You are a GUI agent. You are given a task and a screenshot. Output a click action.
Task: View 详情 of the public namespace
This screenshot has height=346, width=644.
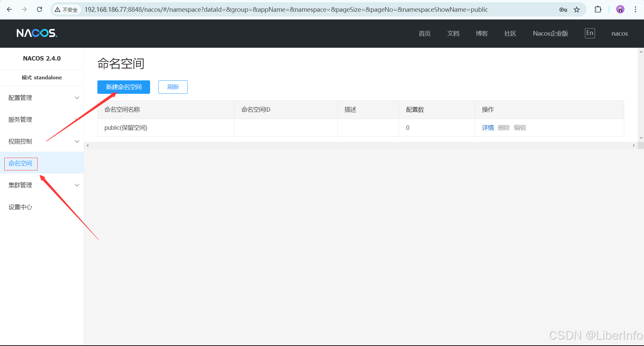point(488,128)
